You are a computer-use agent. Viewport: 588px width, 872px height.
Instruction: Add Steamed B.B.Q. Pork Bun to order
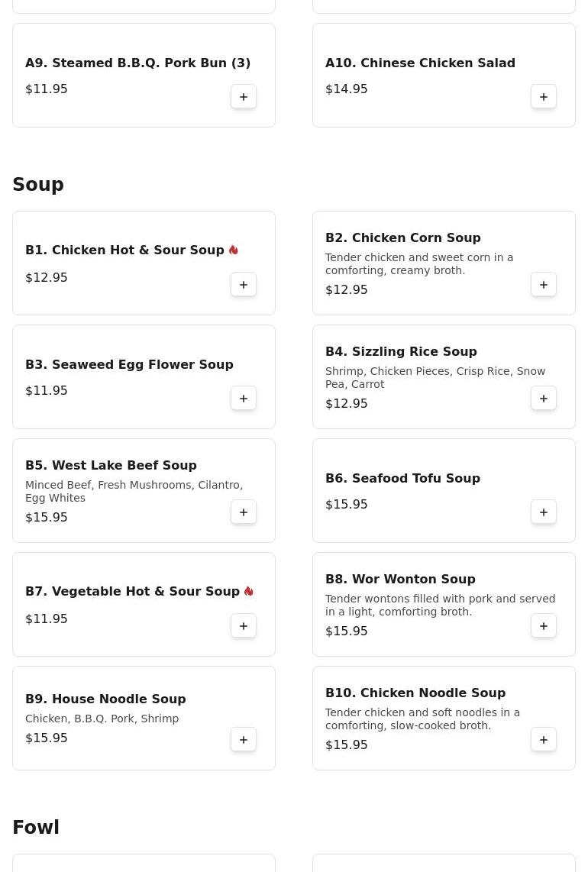244,97
